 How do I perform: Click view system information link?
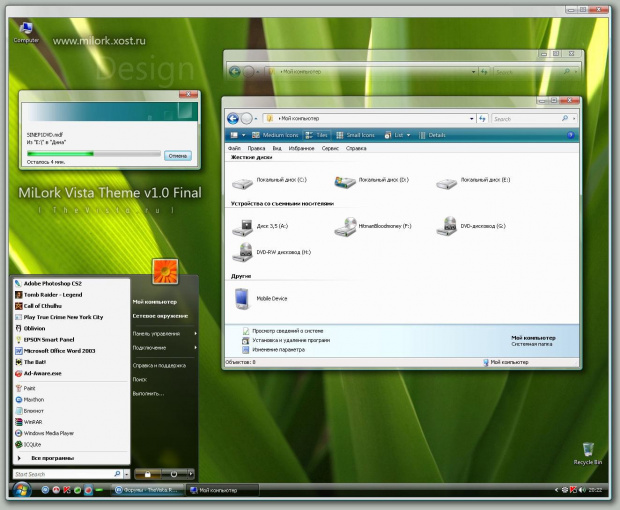click(287, 331)
